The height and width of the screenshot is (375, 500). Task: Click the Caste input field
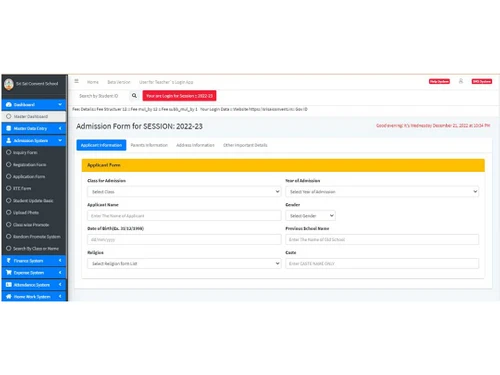[x=382, y=263]
